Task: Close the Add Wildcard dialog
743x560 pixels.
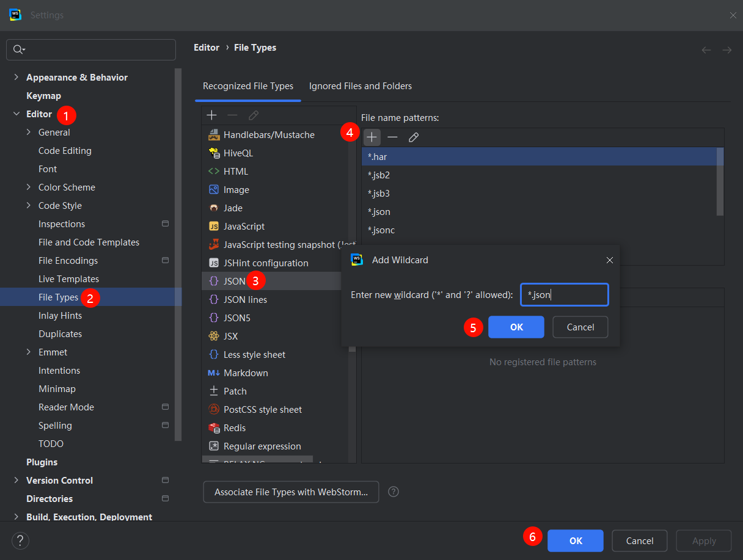Action: [609, 260]
